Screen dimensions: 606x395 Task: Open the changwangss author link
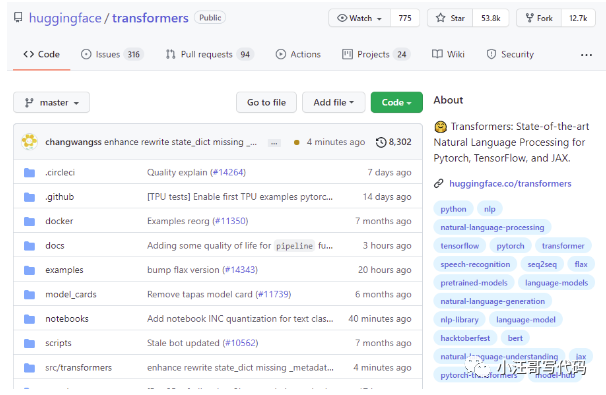pyautogui.click(x=73, y=142)
